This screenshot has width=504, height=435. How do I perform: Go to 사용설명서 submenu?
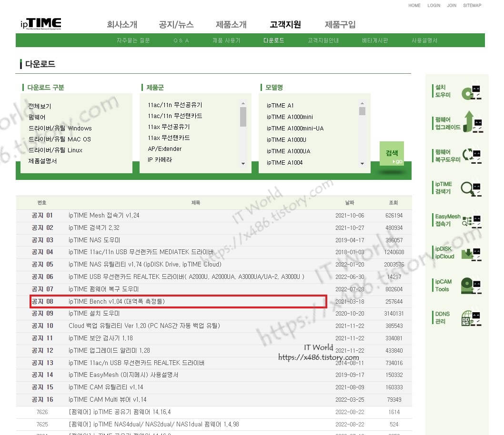pyautogui.click(x=424, y=40)
